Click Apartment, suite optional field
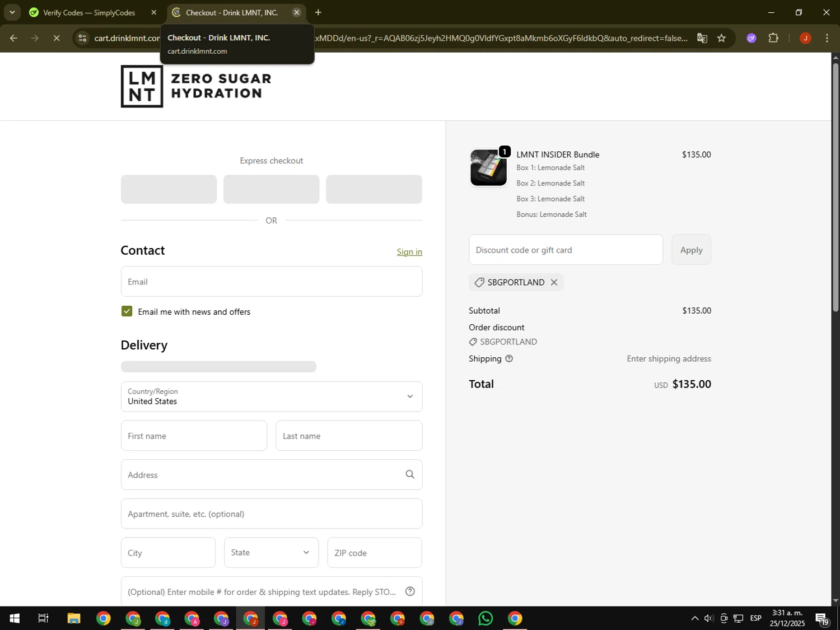Screen dimensions: 840x630 click(x=272, y=514)
